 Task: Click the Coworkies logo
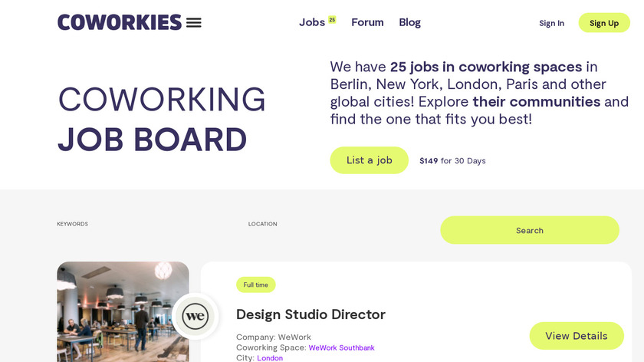[x=120, y=22]
